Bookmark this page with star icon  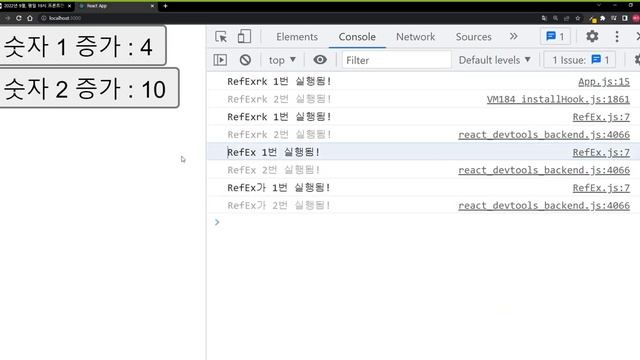[578, 18]
